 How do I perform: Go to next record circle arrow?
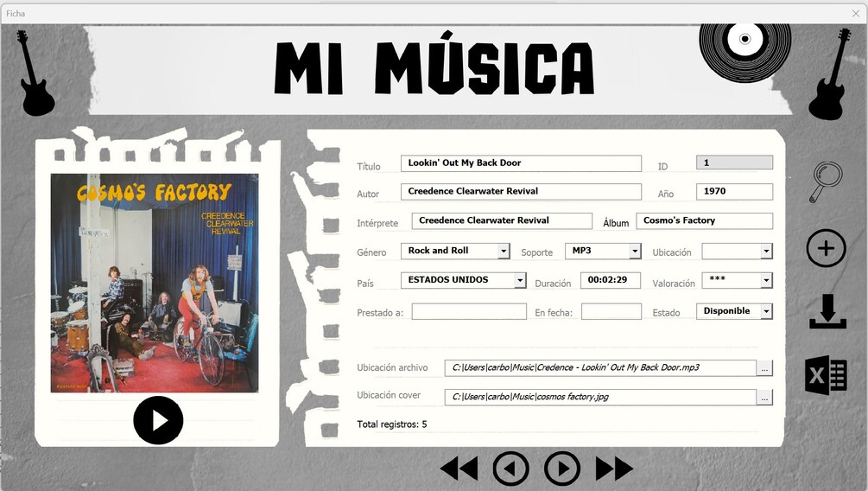tap(562, 469)
